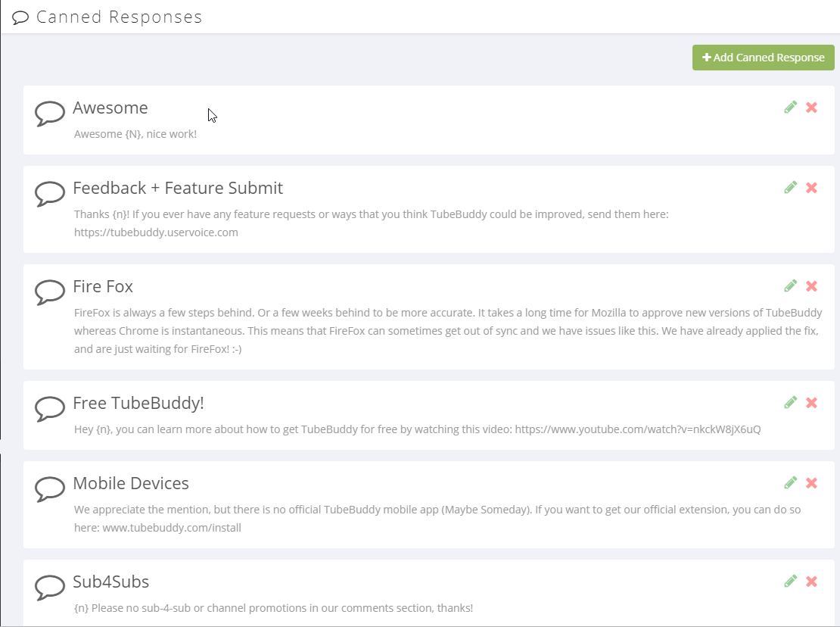Select the Free TubeBuddy! response heading
Viewport: 840px width, 627px height.
[138, 404]
